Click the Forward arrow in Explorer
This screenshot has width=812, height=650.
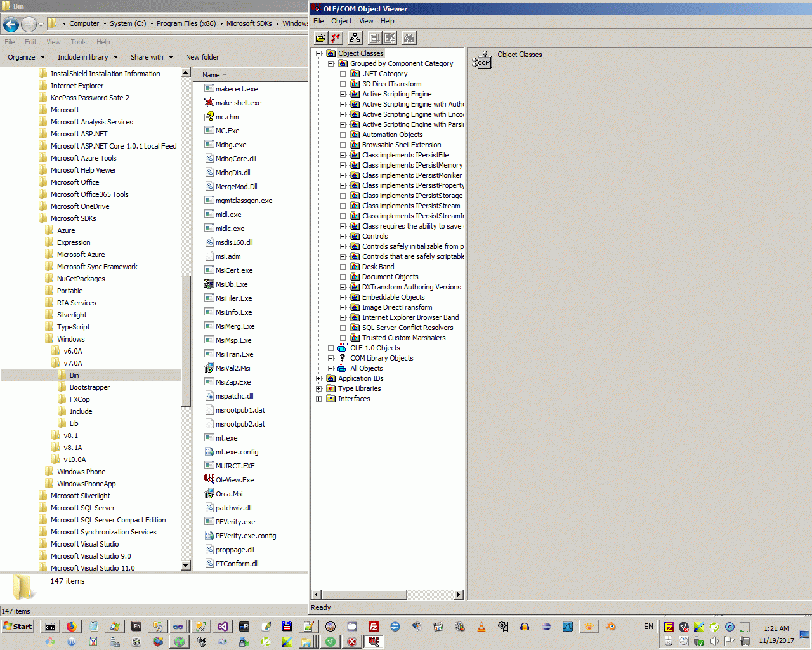click(x=29, y=24)
